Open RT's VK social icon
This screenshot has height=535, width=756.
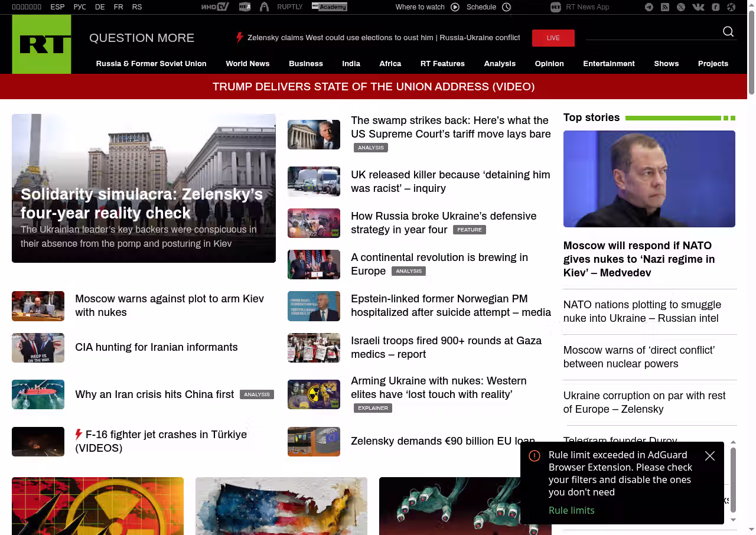tap(698, 7)
